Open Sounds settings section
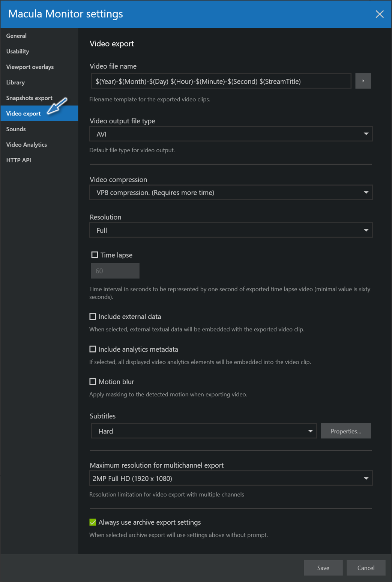This screenshot has width=392, height=582. point(39,129)
